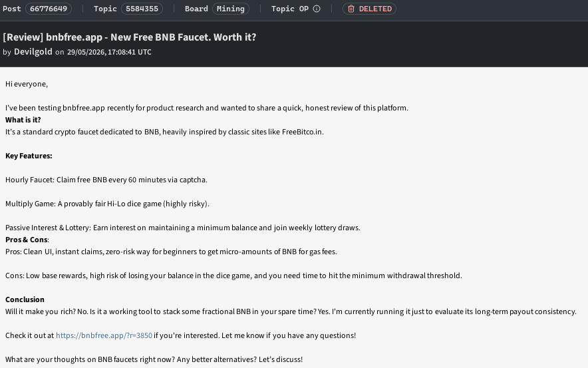588x368 pixels.
Task: Click the post title about bnbfree.app review
Action: click(x=130, y=37)
